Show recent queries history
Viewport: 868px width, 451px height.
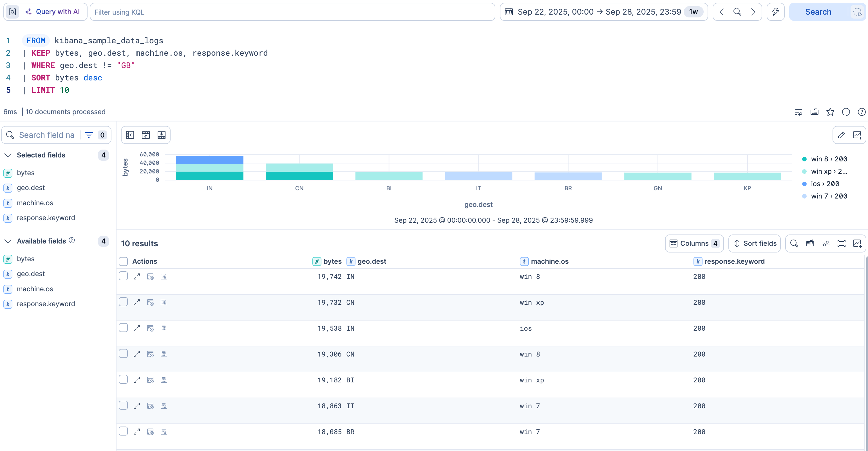tap(846, 112)
